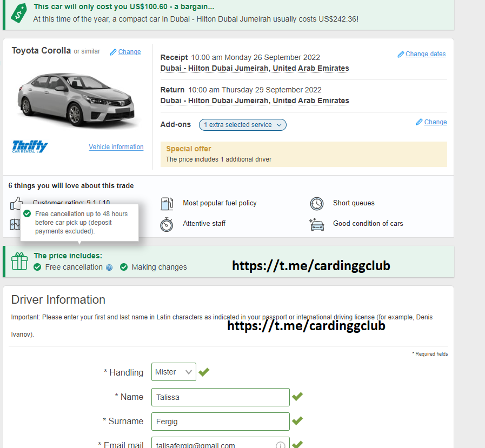Click the stopwatch icon for Attentive staff
This screenshot has height=448, width=485.
167,224
